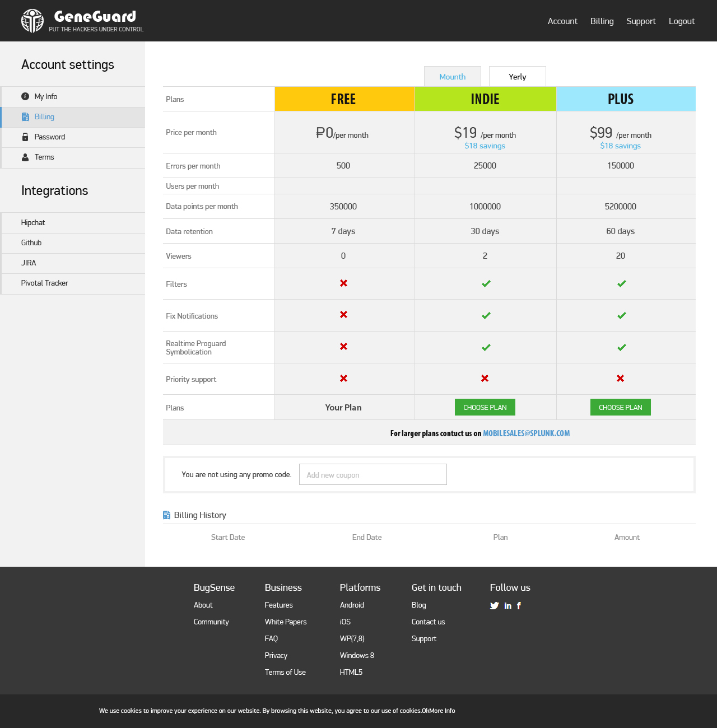Click the yellow FREE plan header
Viewport: 717px width, 728px height.
click(x=344, y=99)
